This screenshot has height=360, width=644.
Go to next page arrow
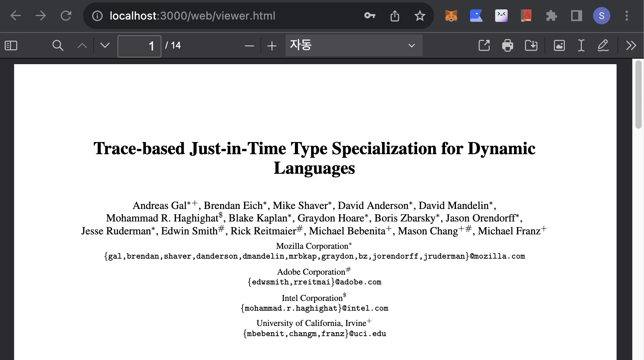[105, 46]
